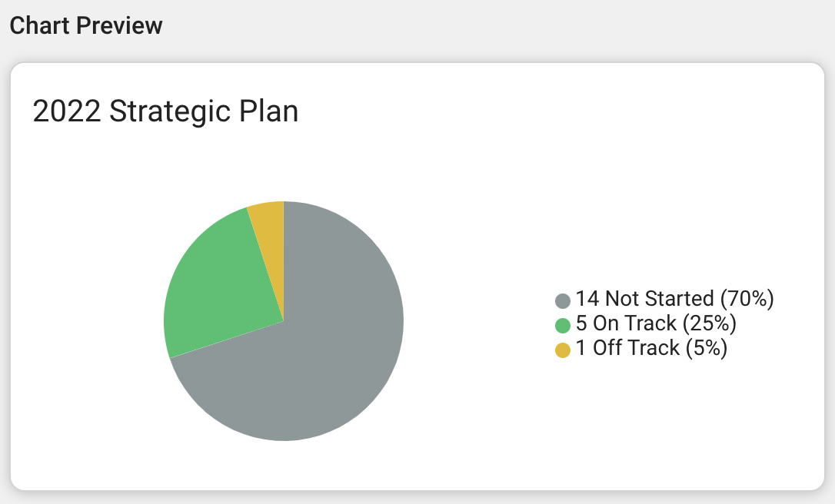Click the 'Chart Preview' heading
Screen dimensions: 835x504
coord(86,25)
